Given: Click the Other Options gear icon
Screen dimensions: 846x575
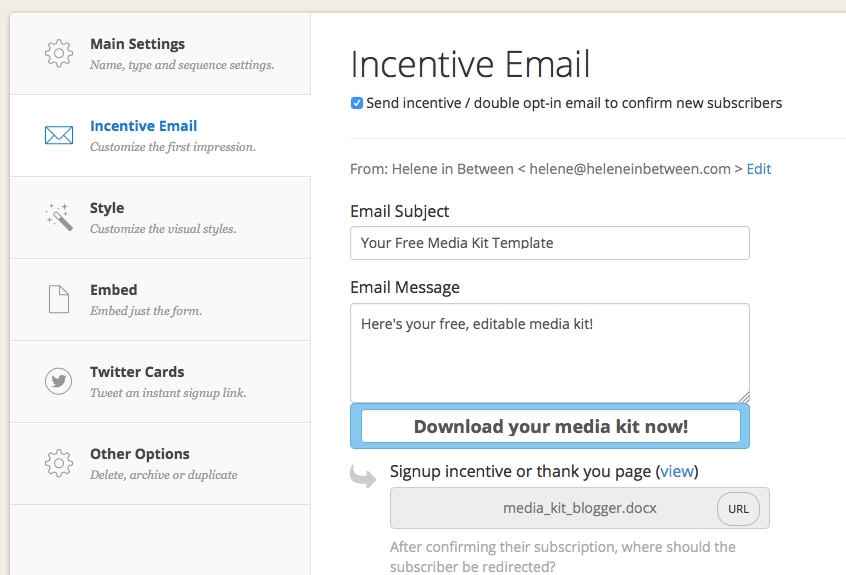Looking at the screenshot, I should (59, 463).
